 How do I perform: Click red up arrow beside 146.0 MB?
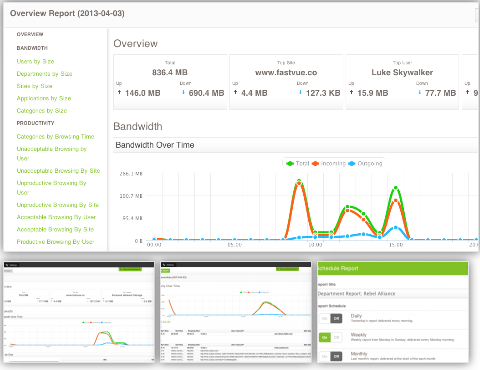(119, 92)
